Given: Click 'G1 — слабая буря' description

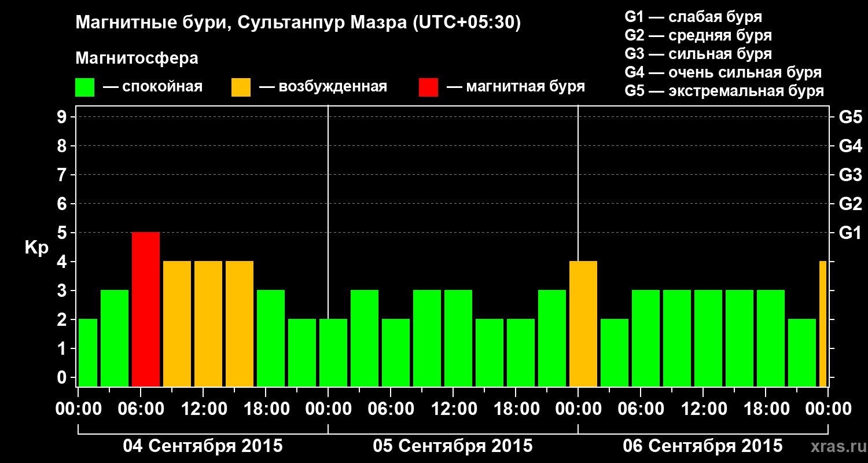Looking at the screenshot, I should [693, 17].
